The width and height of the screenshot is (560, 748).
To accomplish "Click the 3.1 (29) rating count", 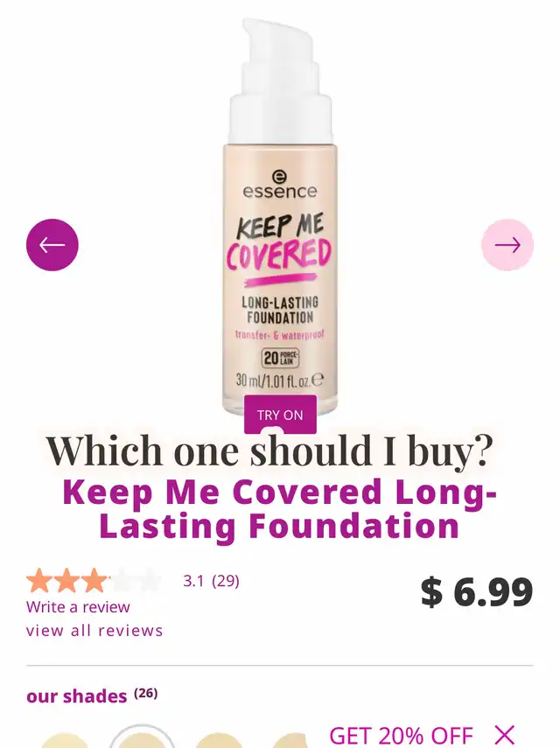I will click(x=211, y=581).
